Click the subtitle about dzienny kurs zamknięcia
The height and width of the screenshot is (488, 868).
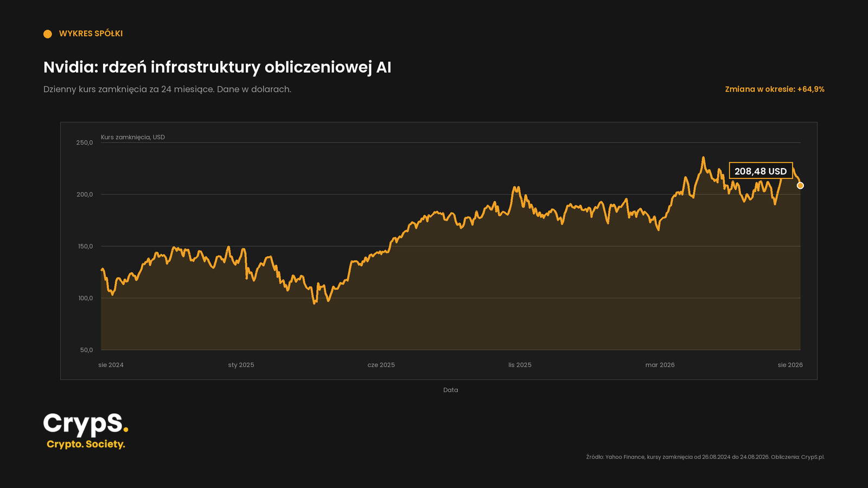[167, 89]
